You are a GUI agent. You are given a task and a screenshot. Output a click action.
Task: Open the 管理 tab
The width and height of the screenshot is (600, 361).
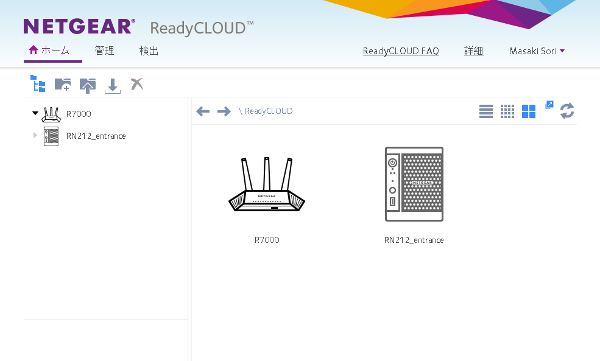(x=104, y=51)
